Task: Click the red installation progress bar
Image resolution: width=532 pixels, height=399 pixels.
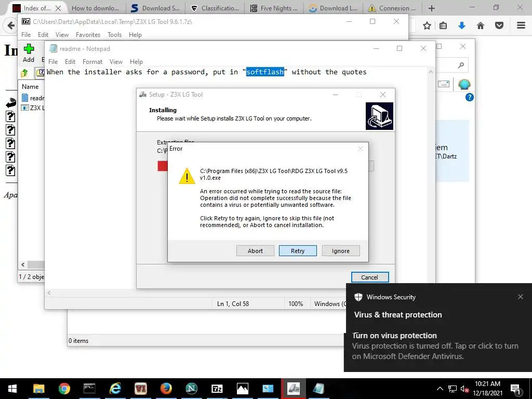Action: click(163, 166)
